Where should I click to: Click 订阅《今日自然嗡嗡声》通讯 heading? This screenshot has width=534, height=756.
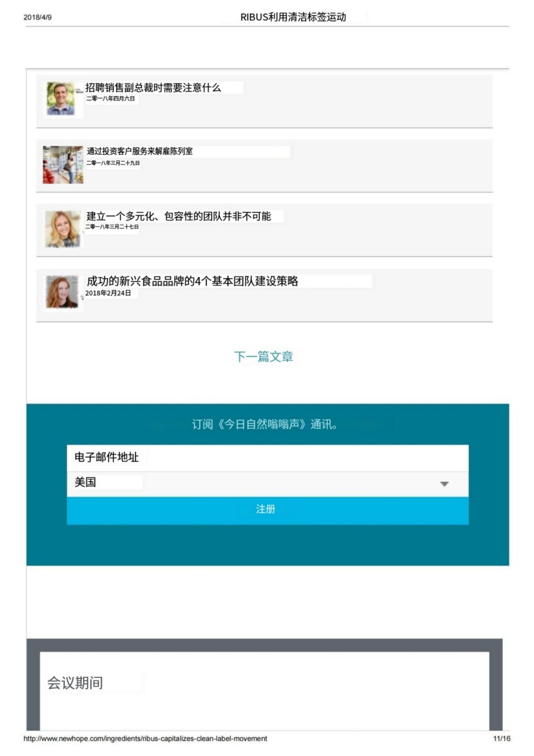point(265,424)
